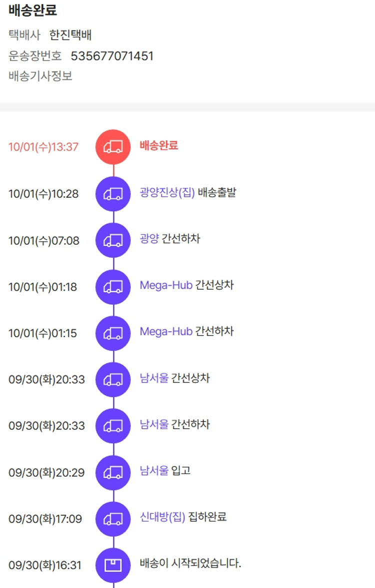Image resolution: width=375 pixels, height=588 pixels.
Task: Click the 배송기사정보 label
Action: pyautogui.click(x=40, y=76)
